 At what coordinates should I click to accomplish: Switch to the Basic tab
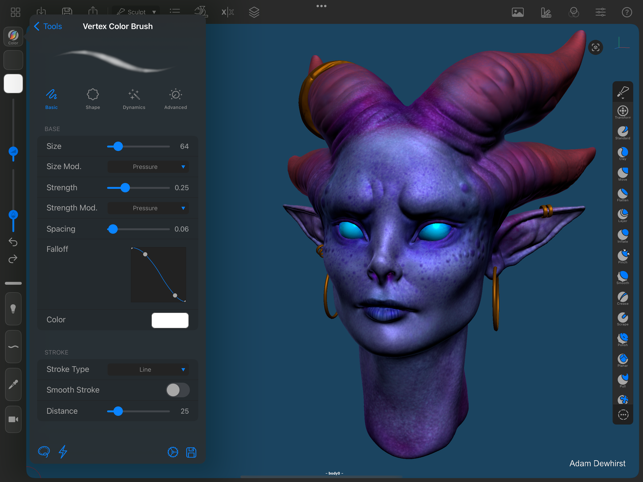51,99
